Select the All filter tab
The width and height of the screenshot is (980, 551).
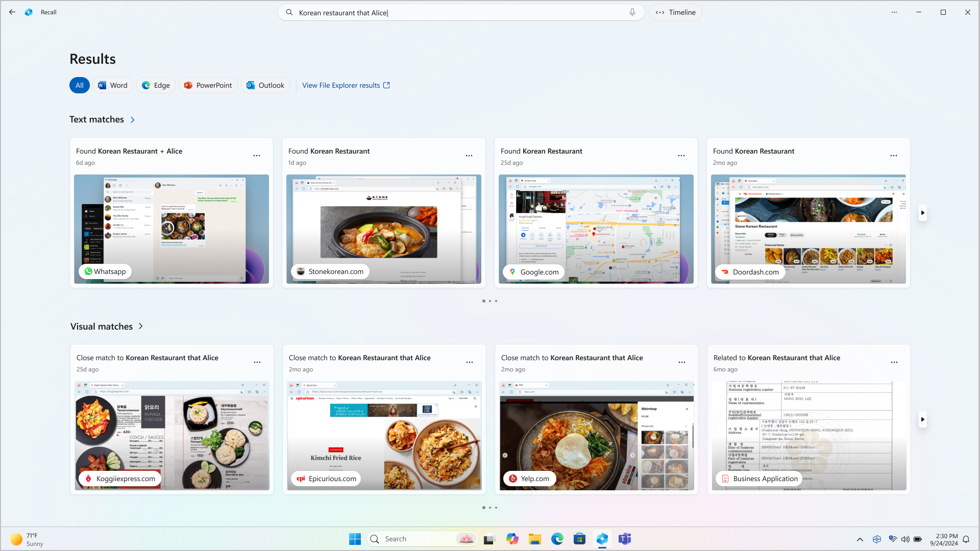pyautogui.click(x=80, y=85)
